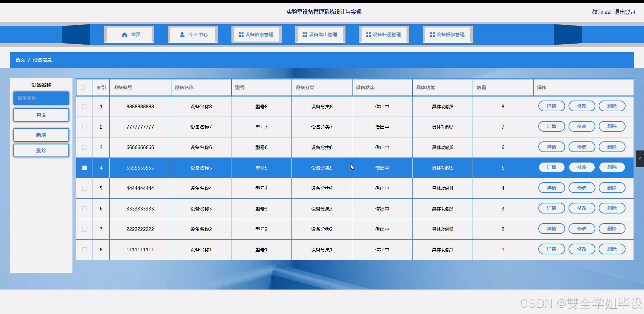Screen dimensions: 644x314
Task: Click 修改 on the 设备名称5 row
Action: pos(581,167)
